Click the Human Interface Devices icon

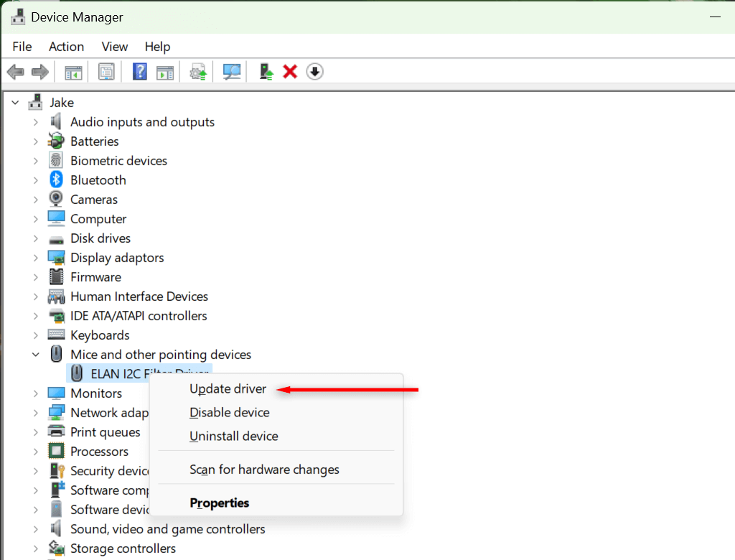pyautogui.click(x=56, y=297)
